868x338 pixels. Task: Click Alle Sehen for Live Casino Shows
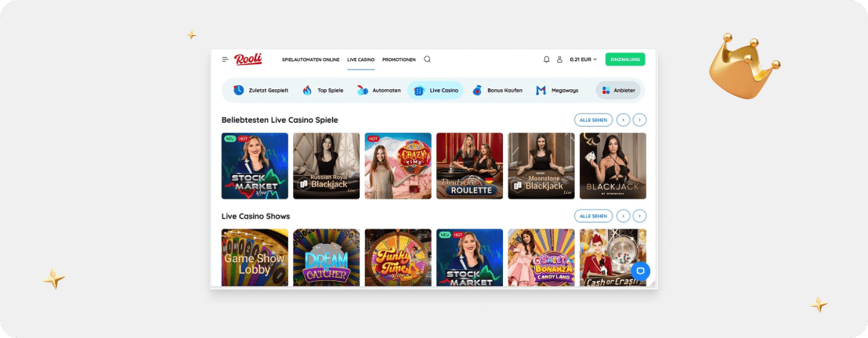click(594, 216)
